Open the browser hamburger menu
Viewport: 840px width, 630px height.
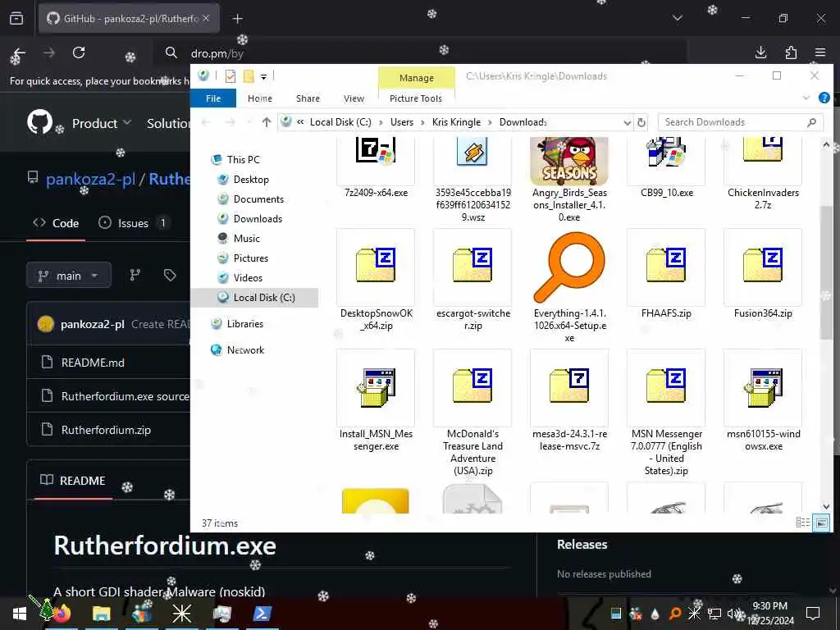tap(820, 52)
